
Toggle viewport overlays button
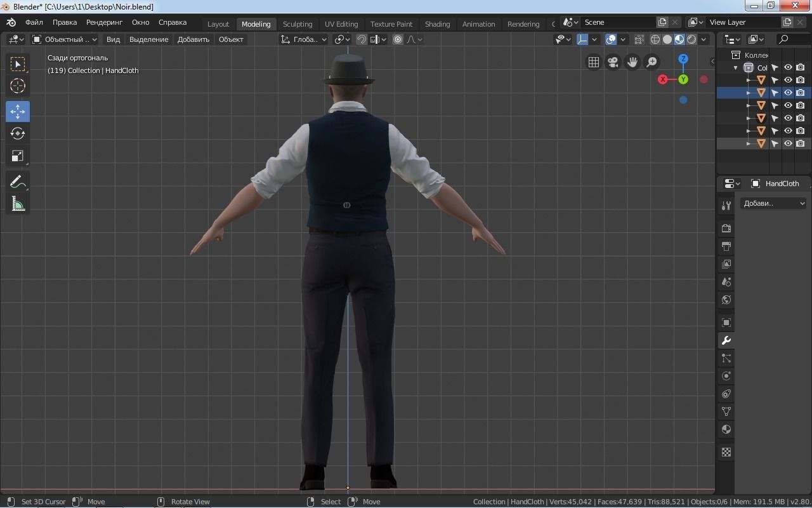tap(611, 39)
